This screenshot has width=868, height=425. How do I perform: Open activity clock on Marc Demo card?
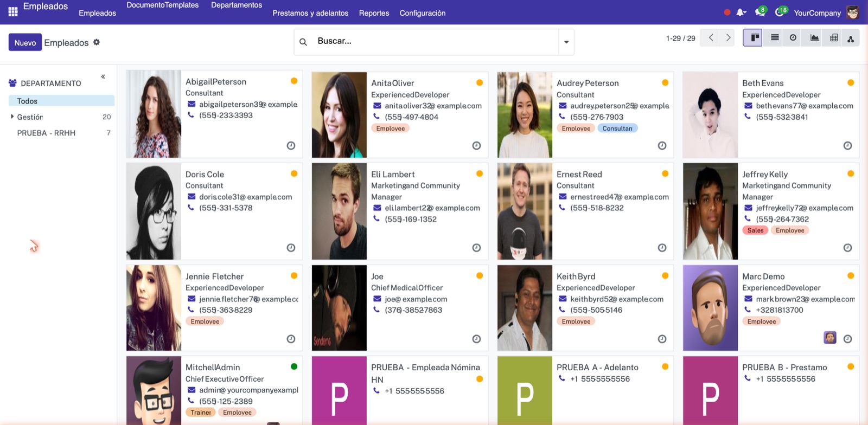click(847, 339)
